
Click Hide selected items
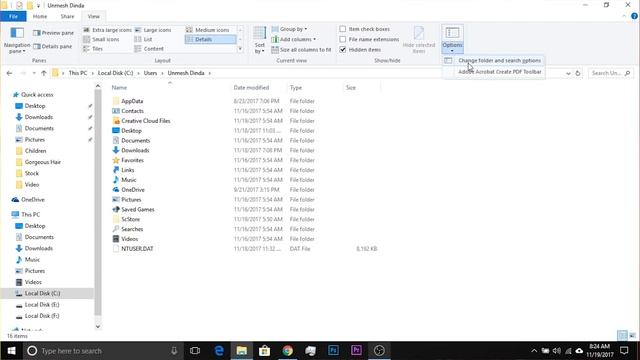coord(419,40)
